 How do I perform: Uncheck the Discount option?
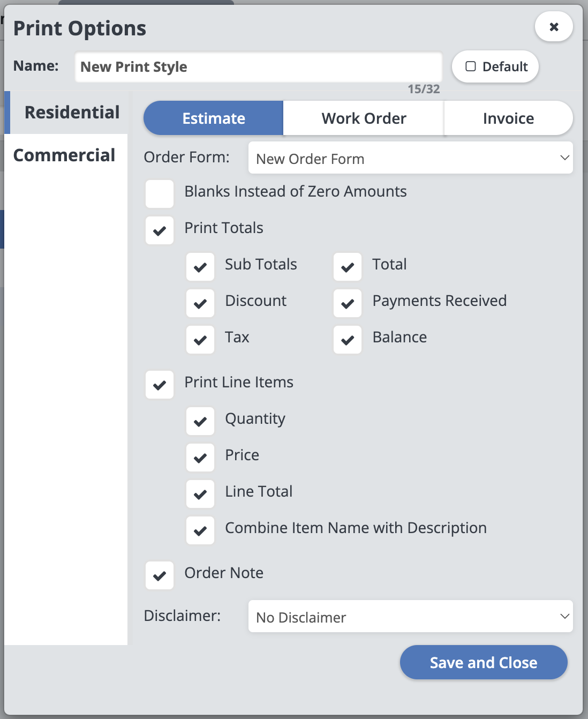[x=200, y=303]
